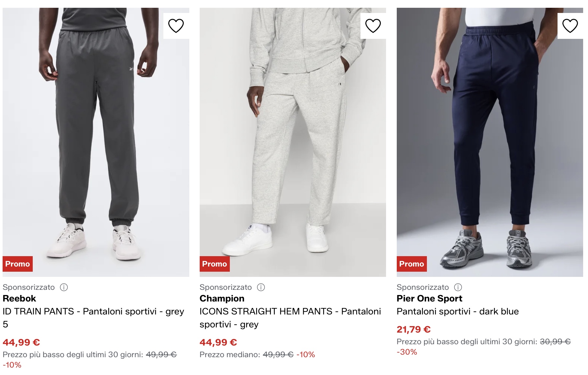Click the info icon beside Champion's Sponsorizzato text

[262, 287]
